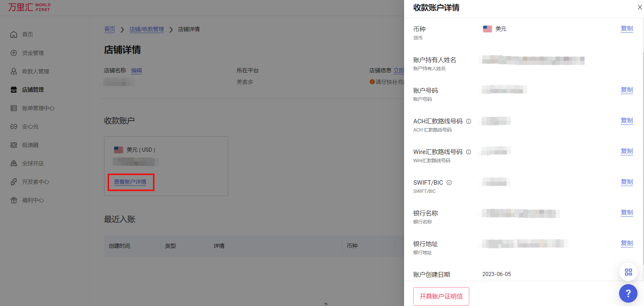The width and height of the screenshot is (644, 306).
Task: Click 查看账户详情 link
Action: (x=130, y=182)
